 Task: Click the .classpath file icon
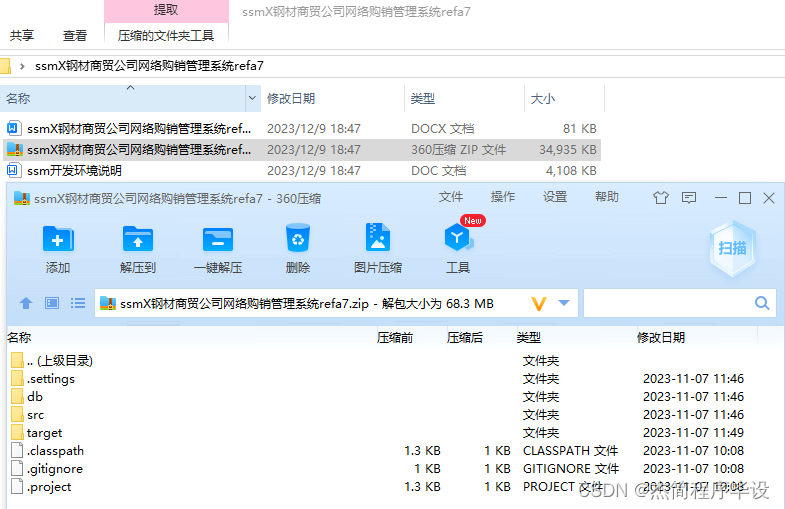[17, 450]
